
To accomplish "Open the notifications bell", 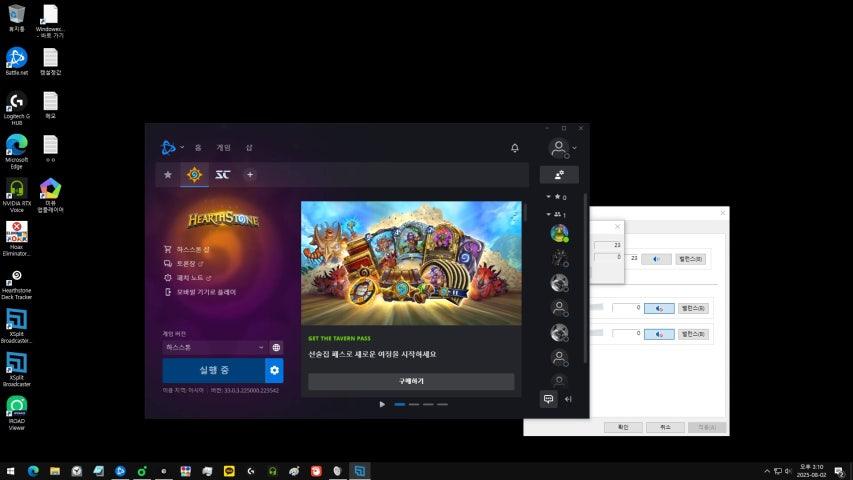I will pos(515,147).
